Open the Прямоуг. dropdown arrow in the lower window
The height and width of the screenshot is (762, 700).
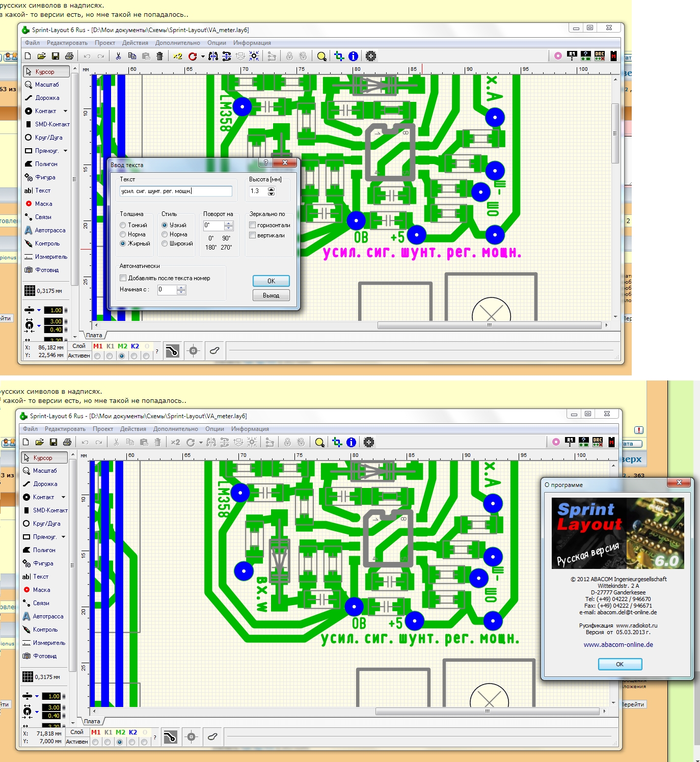63,537
